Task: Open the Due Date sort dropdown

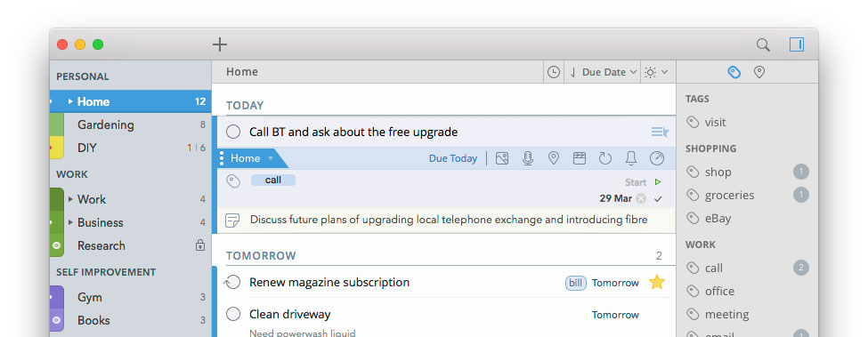Action: [x=604, y=72]
